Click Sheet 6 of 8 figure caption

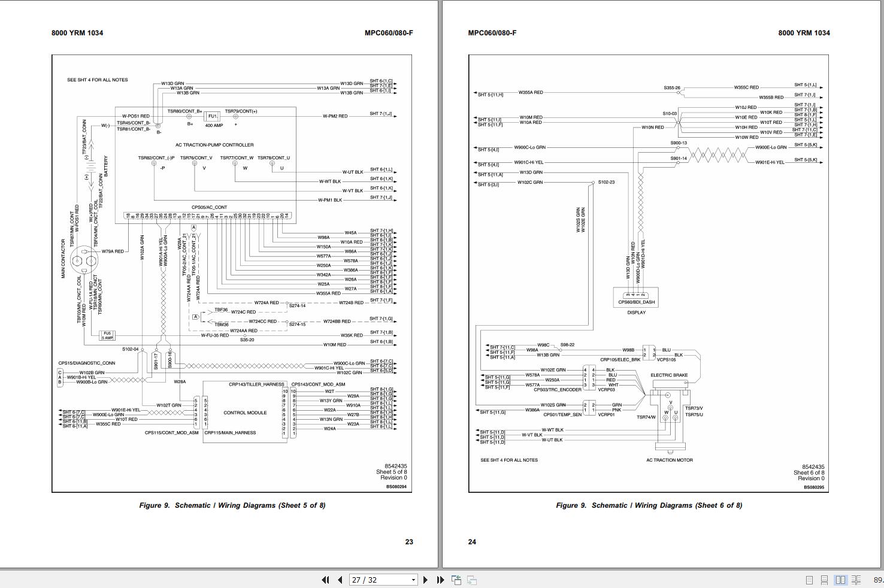649,505
